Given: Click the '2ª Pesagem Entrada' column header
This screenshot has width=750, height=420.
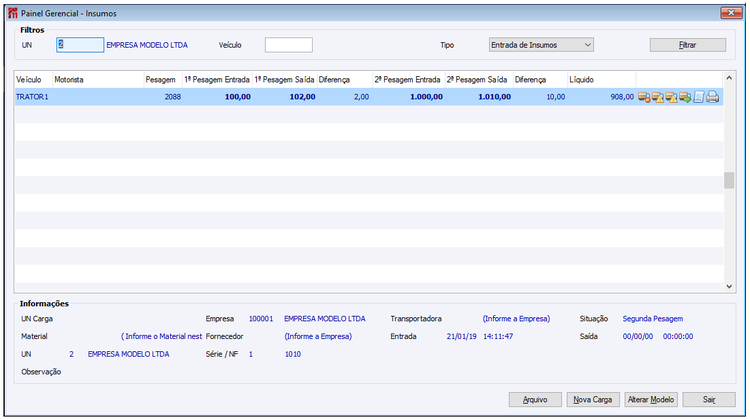Looking at the screenshot, I should point(408,79).
